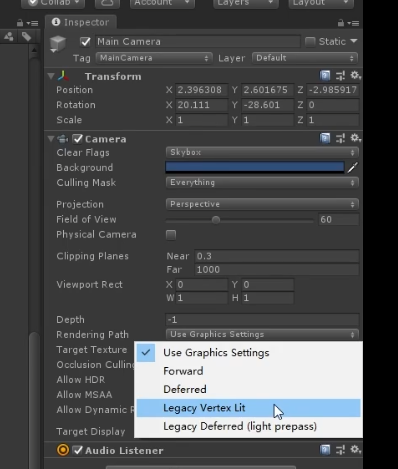Image resolution: width=398 pixels, height=469 pixels.
Task: Click the Background eyedropper icon
Action: (353, 167)
